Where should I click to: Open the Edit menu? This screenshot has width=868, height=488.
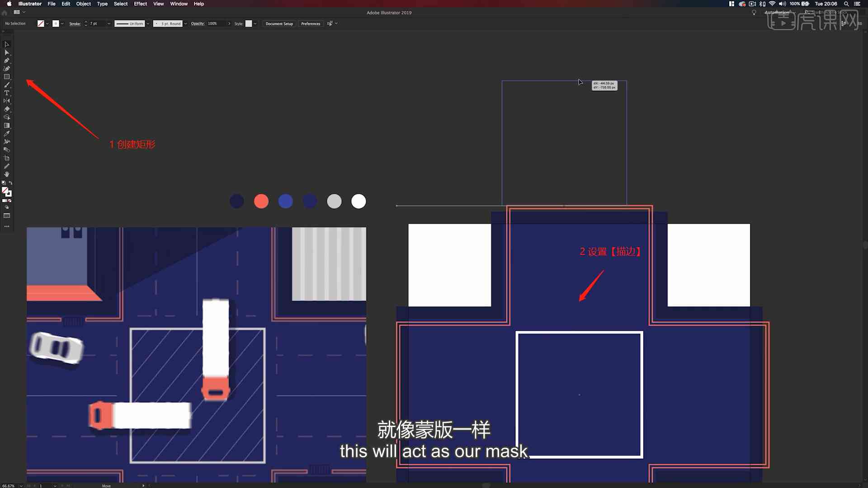(x=66, y=4)
